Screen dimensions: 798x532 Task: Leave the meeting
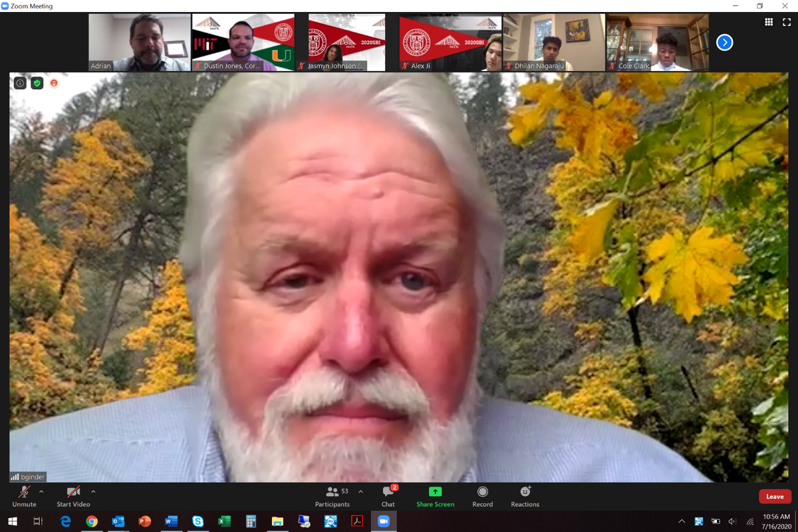(x=775, y=497)
